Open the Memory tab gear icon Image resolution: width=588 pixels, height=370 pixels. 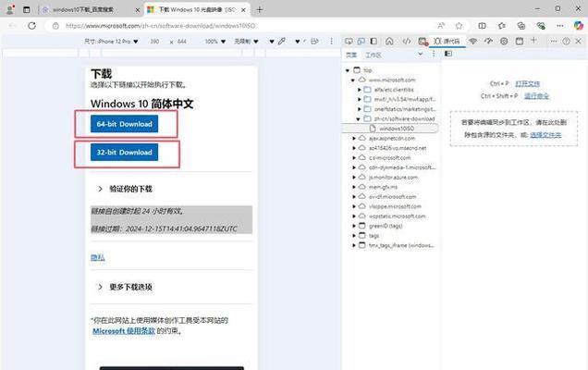[x=504, y=42]
